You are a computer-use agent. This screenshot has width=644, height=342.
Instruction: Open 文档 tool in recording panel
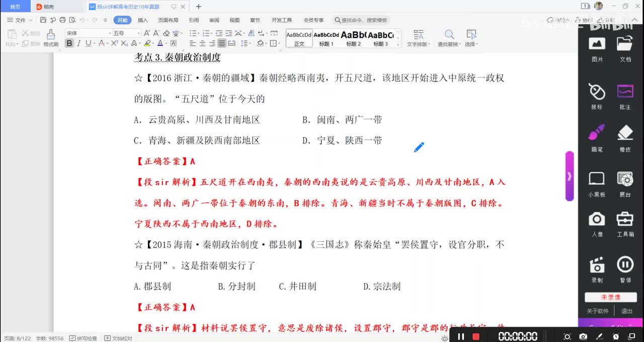[625, 49]
